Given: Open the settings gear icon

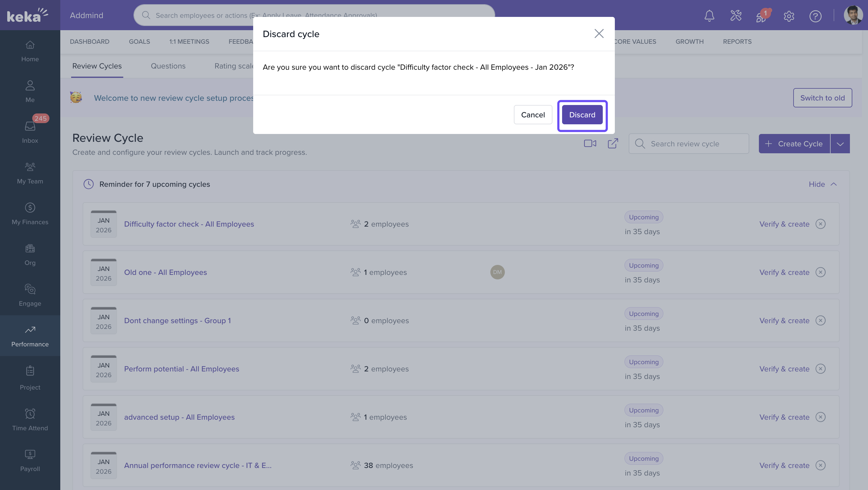Looking at the screenshot, I should pyautogui.click(x=788, y=16).
